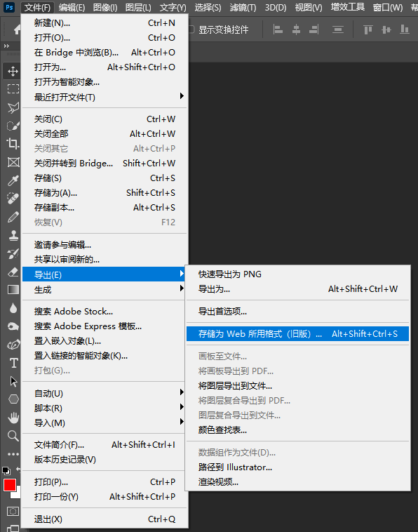Choose 颜色查找表...

pyautogui.click(x=297, y=430)
